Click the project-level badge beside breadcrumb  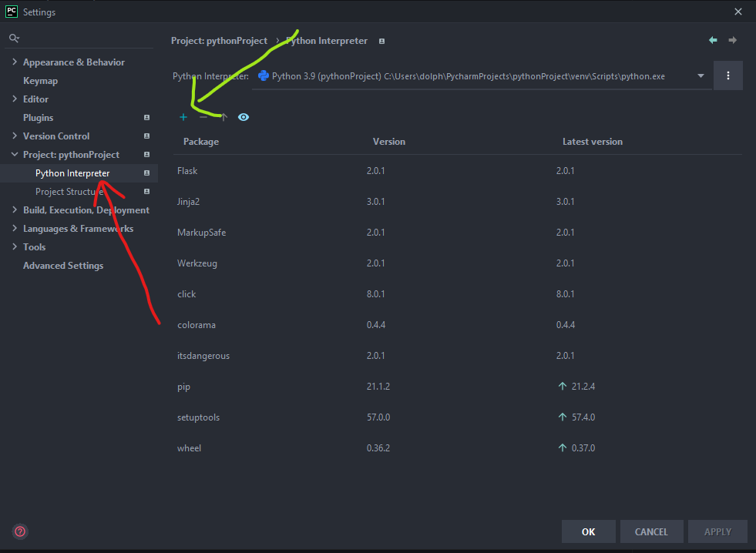pyautogui.click(x=382, y=42)
